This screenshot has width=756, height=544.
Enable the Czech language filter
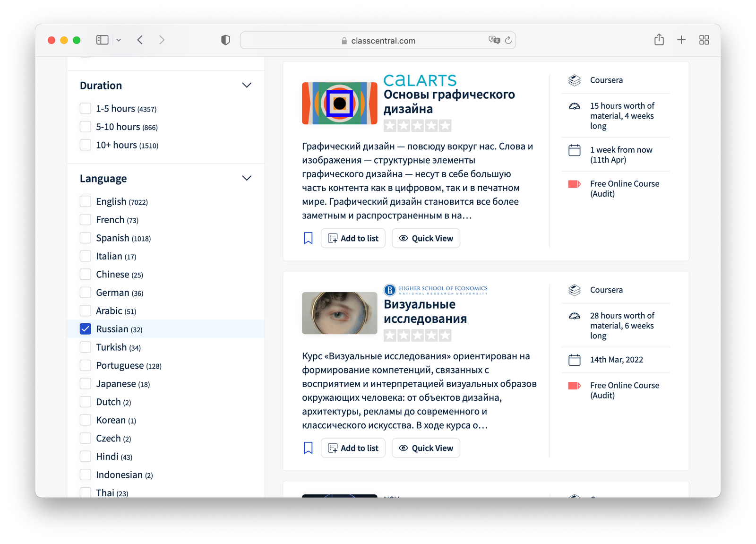(x=86, y=438)
